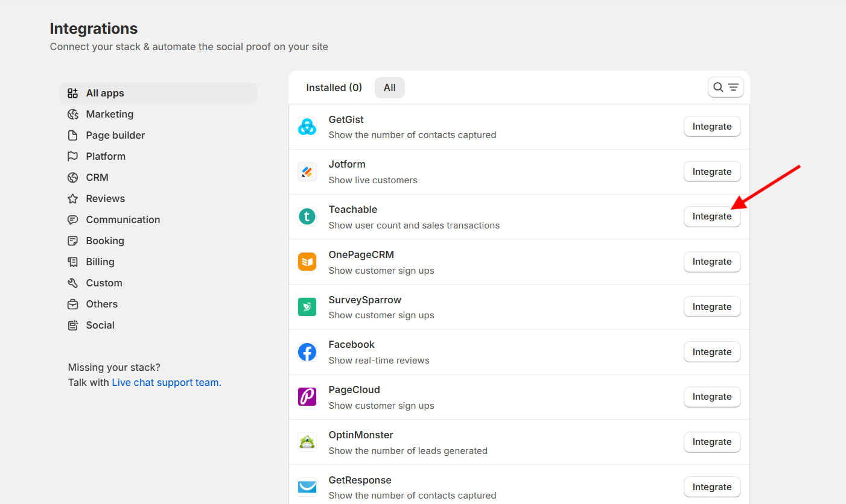Click the PageCloud app logo
846x504 pixels.
click(x=307, y=397)
